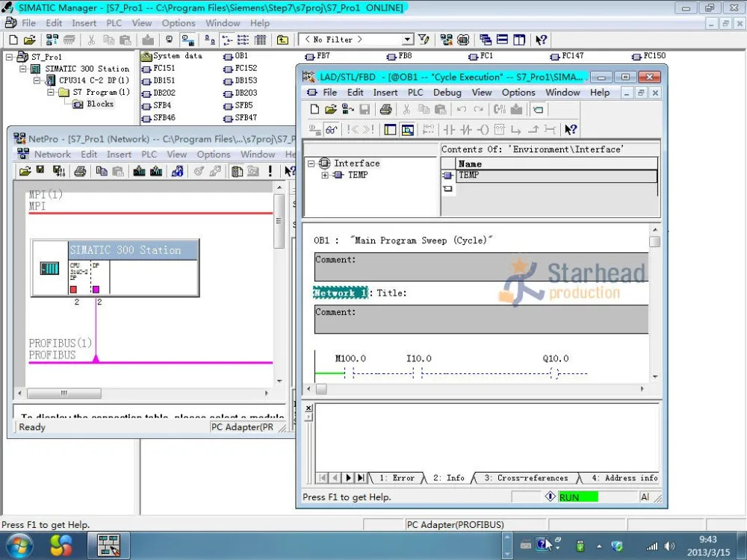Click Configure Network icon in SIMATIC Manager
Image resolution: width=747 pixels, height=560 pixels.
pos(446,40)
